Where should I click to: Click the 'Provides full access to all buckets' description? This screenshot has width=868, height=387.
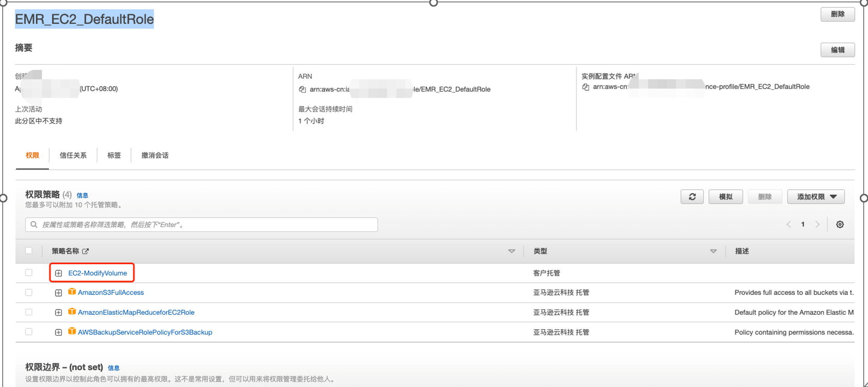[794, 293]
